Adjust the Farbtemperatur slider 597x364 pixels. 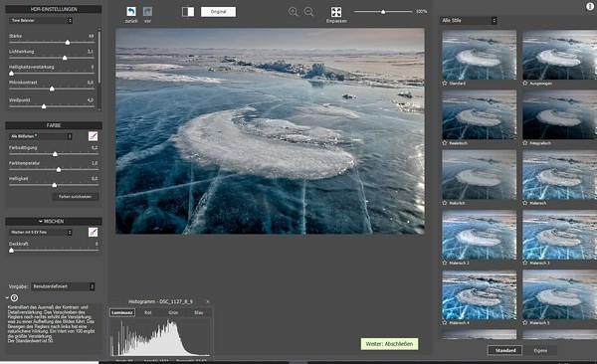[x=54, y=169]
